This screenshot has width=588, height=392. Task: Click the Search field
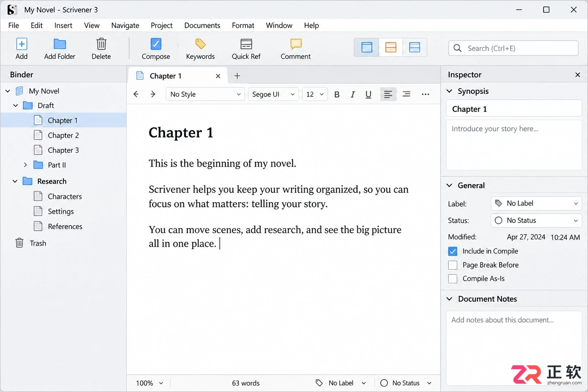[513, 48]
